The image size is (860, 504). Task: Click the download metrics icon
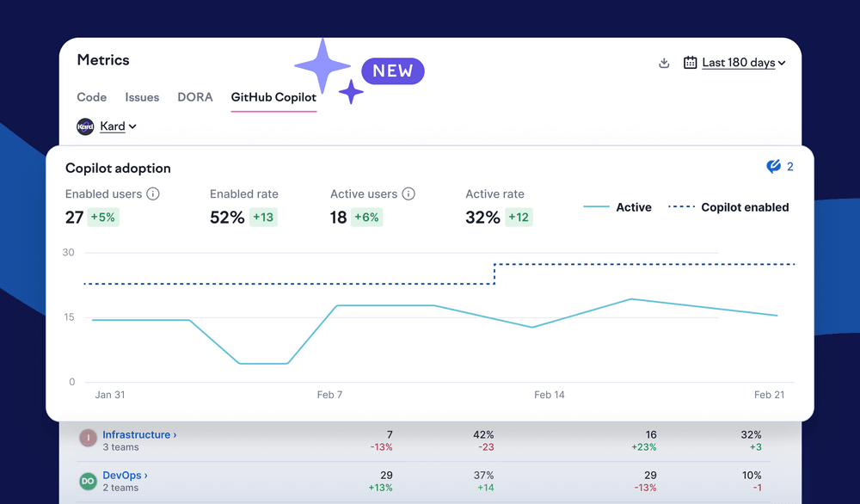pos(664,63)
